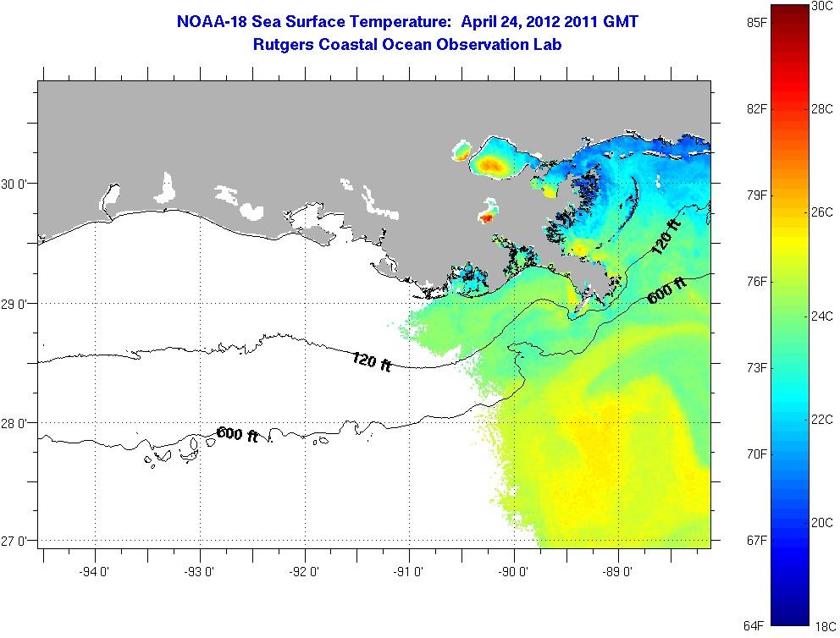Screen dimensions: 840x638
Task: Click the western '120 ft' contour label
Action: coord(372,362)
